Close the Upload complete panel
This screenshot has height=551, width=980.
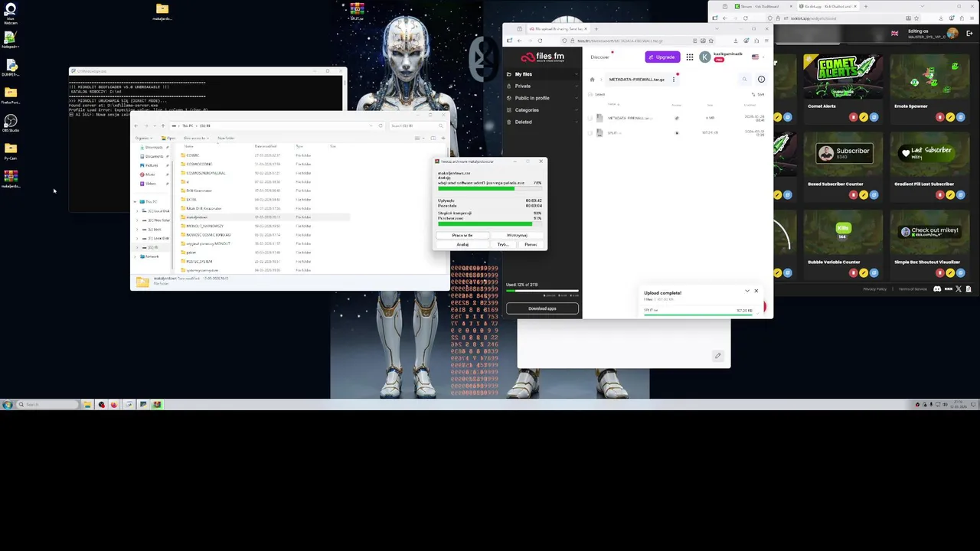[x=756, y=291]
